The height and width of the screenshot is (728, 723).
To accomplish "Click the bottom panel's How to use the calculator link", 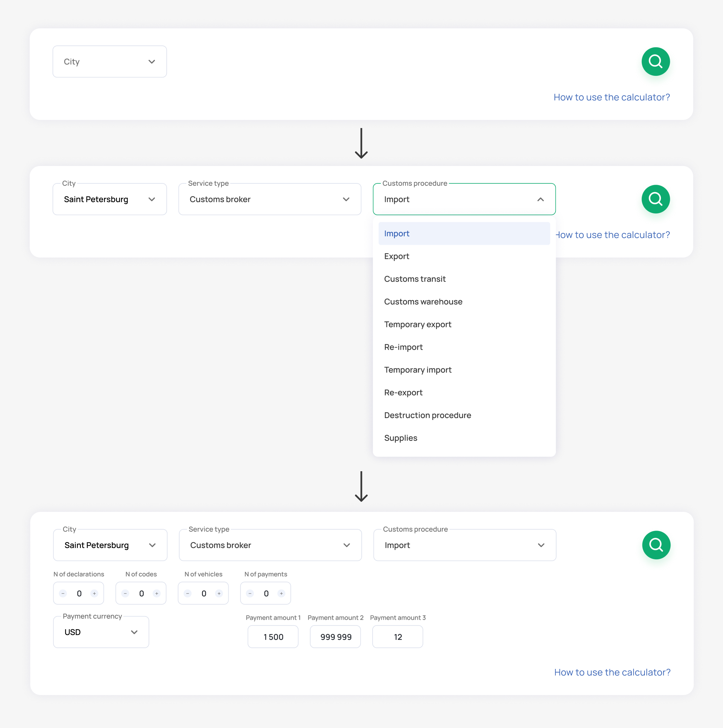I will point(612,672).
